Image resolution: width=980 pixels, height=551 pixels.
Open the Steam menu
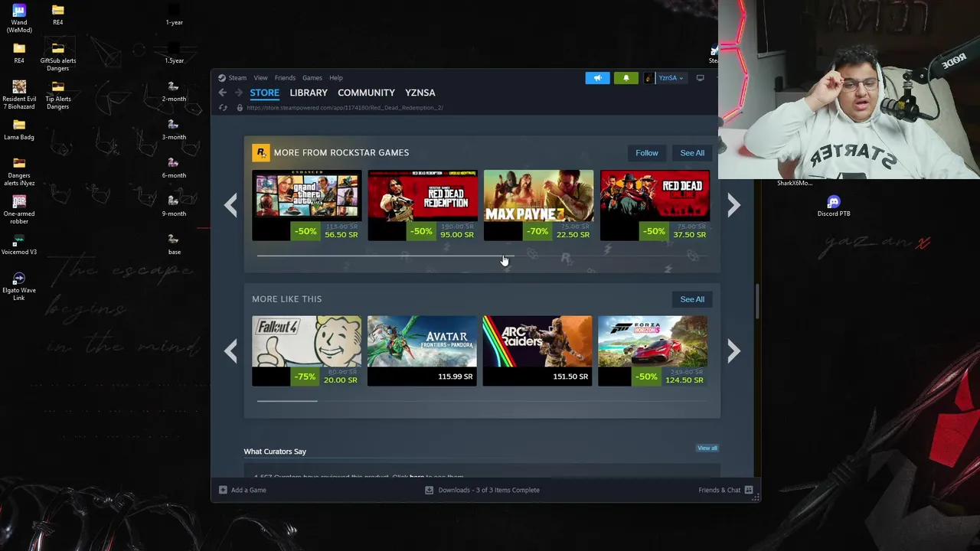pos(237,78)
